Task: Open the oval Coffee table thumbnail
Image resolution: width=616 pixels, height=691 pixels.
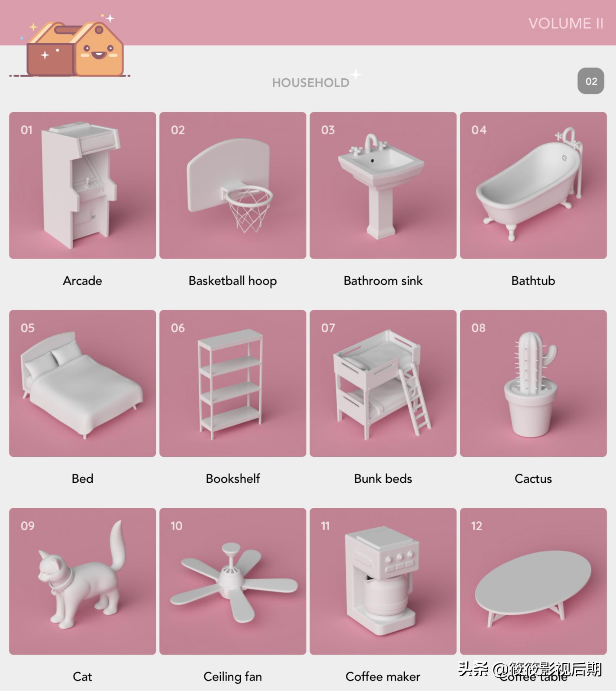Action: tap(533, 581)
